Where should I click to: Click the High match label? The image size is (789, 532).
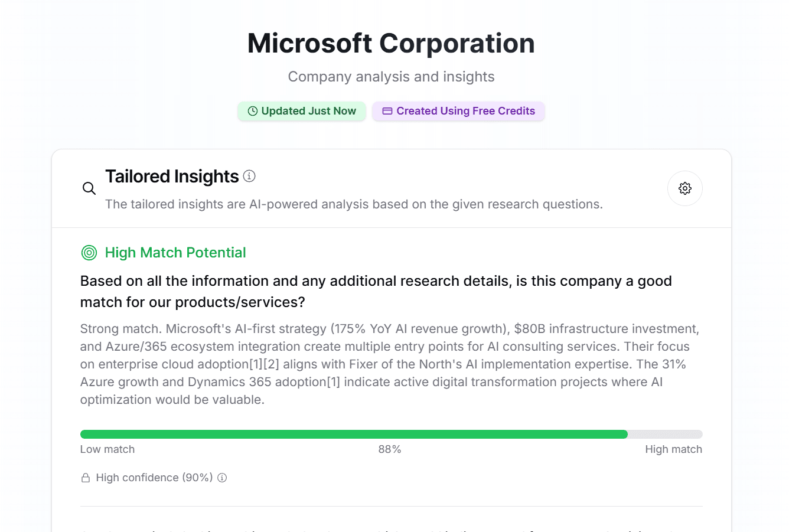673,449
